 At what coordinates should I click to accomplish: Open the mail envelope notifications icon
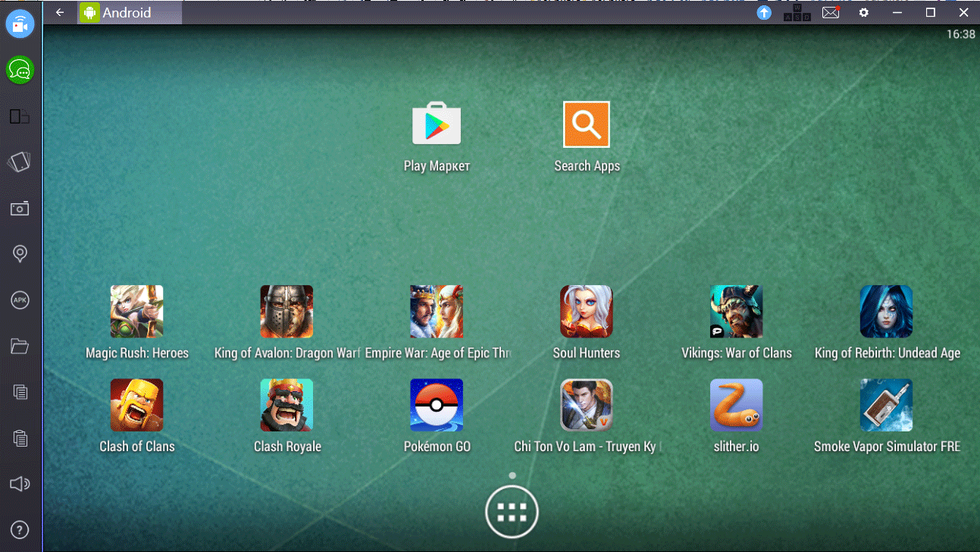[x=831, y=13]
